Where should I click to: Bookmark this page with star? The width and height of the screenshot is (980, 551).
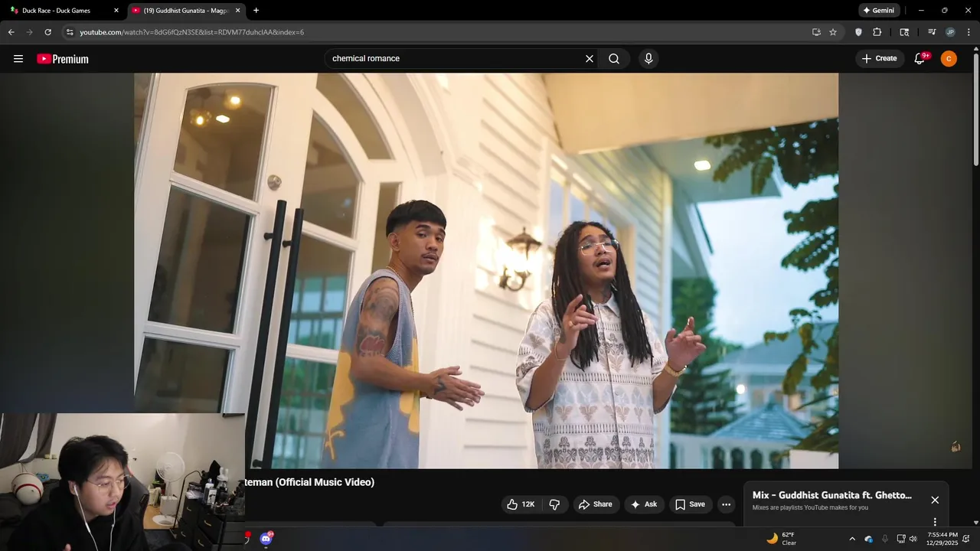click(833, 32)
